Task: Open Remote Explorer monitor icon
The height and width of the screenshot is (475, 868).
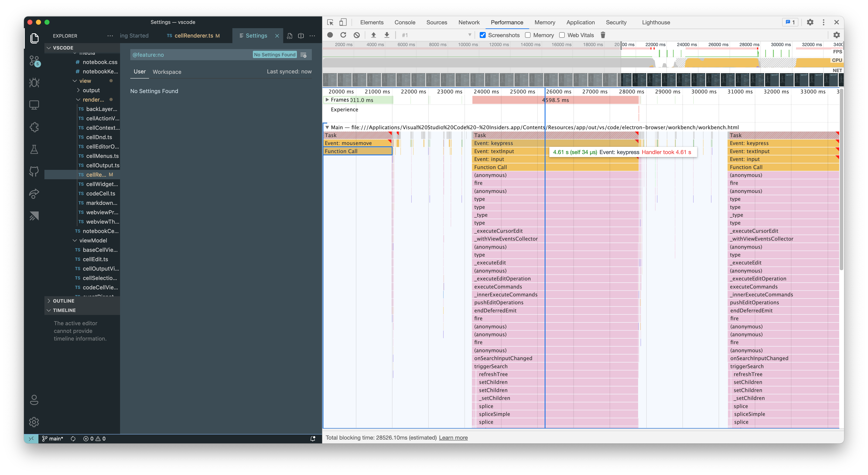Action: tap(34, 105)
